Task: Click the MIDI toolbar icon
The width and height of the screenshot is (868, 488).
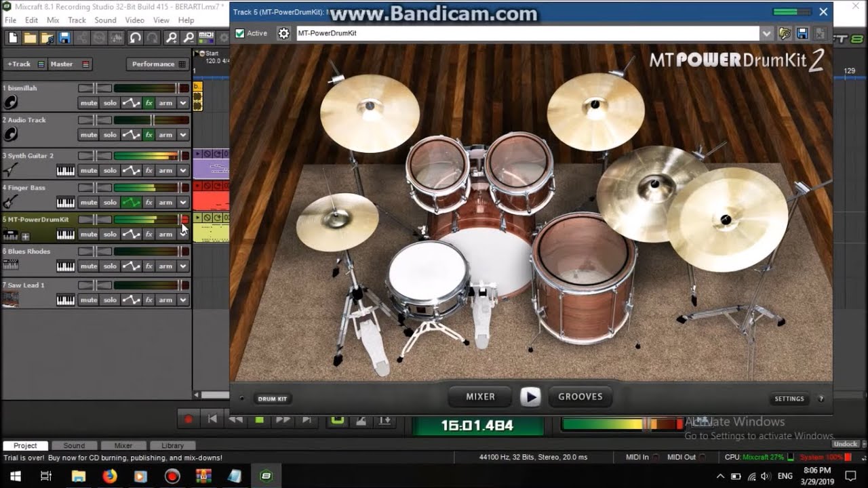Action: [x=206, y=37]
